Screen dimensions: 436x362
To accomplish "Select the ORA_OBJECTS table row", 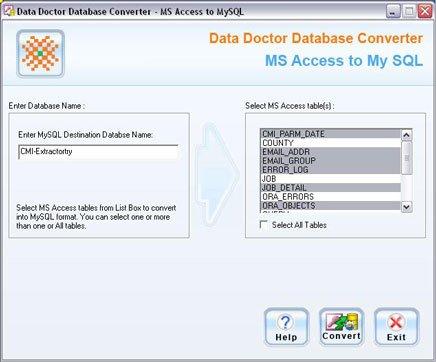I will 331,206.
